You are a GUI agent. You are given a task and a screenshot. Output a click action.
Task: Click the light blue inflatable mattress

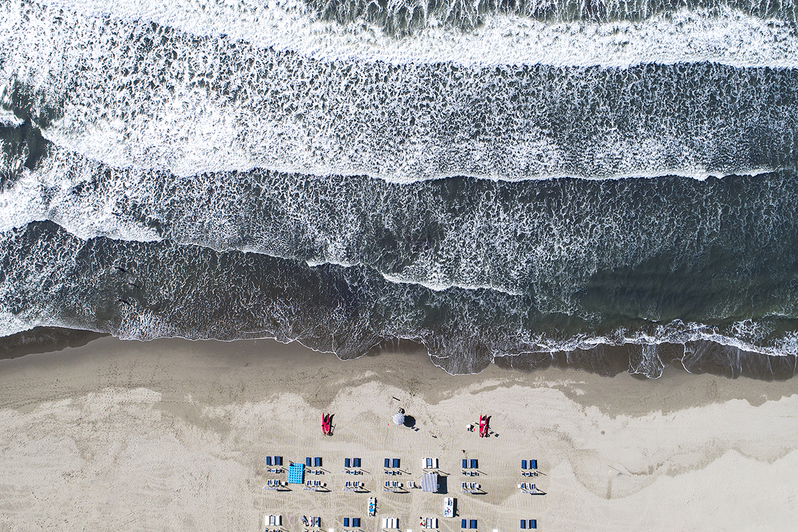pos(296,473)
